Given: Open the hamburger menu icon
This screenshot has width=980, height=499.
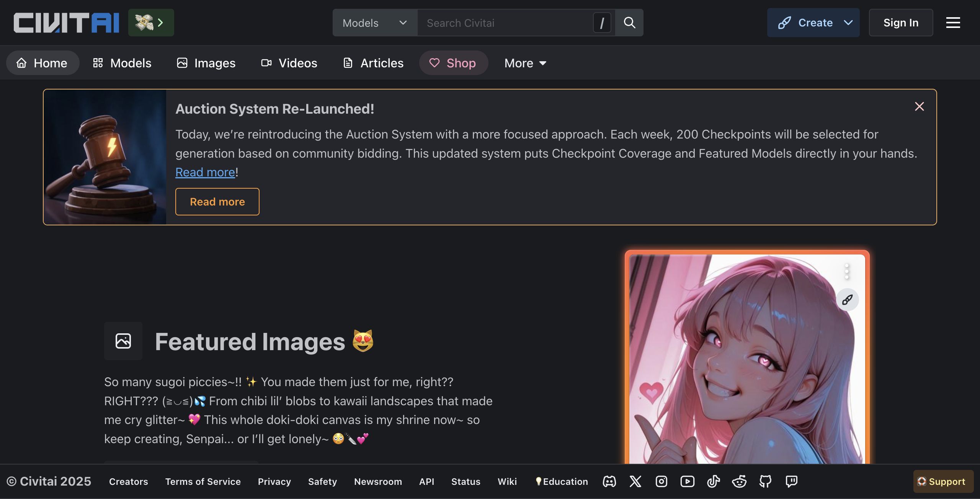Looking at the screenshot, I should tap(953, 23).
